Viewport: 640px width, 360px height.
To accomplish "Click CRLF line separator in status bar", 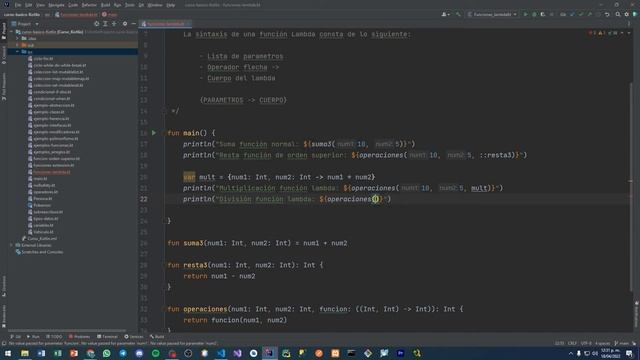I will (x=572, y=343).
